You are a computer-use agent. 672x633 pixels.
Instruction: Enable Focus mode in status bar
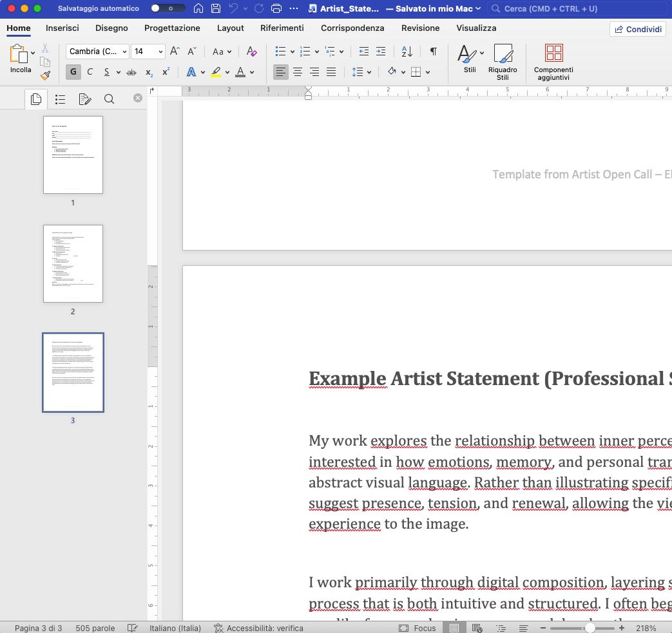[417, 628]
